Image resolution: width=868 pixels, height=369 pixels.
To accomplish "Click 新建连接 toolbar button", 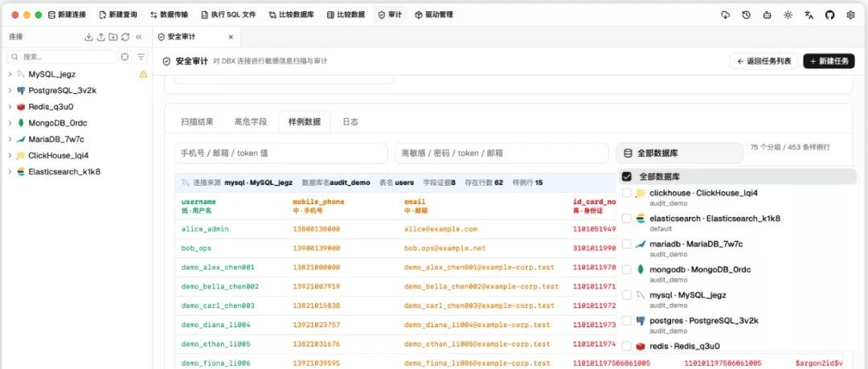I will [67, 15].
